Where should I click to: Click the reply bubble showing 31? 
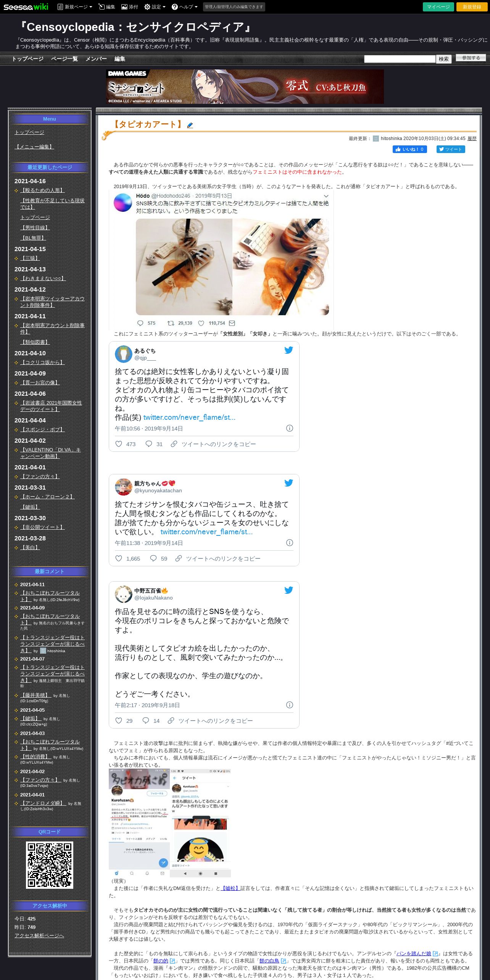149,444
